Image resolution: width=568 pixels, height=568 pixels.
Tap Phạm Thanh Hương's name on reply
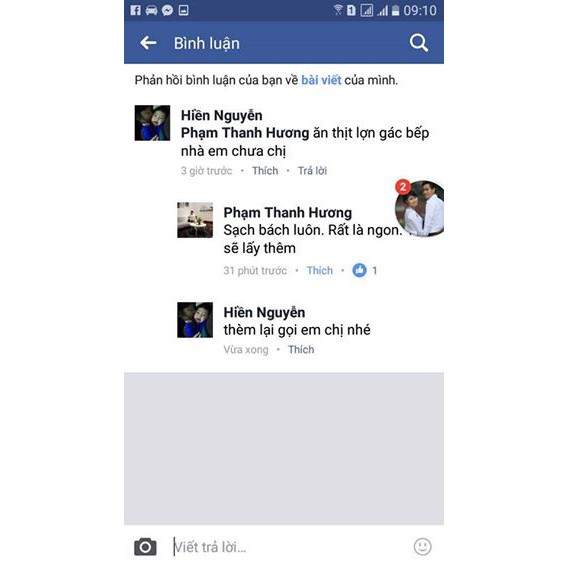(x=288, y=213)
